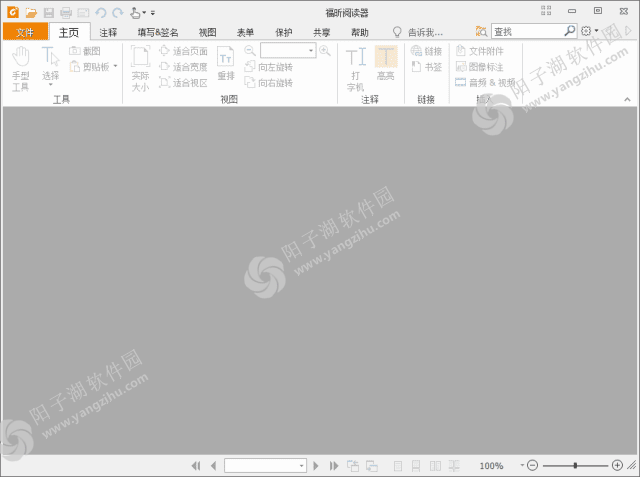Click the Print icon in title bar
This screenshot has width=640, height=477.
[x=66, y=13]
